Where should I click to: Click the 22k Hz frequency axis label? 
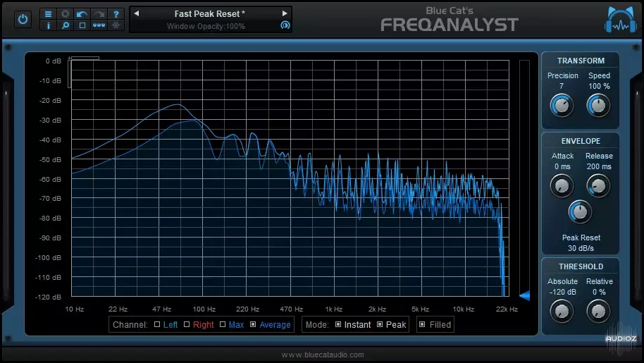[x=507, y=309]
